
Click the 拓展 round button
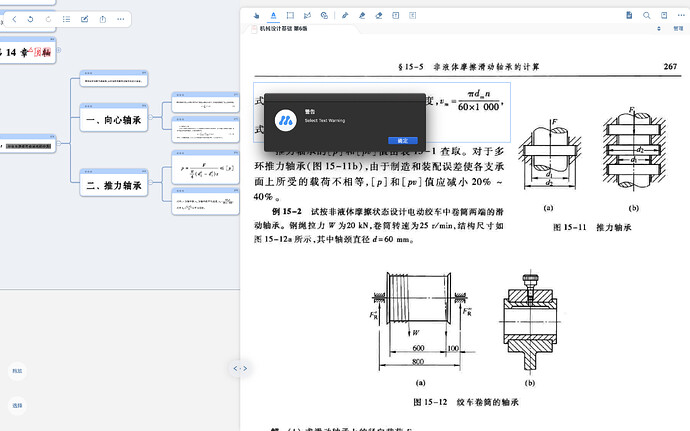(x=17, y=371)
